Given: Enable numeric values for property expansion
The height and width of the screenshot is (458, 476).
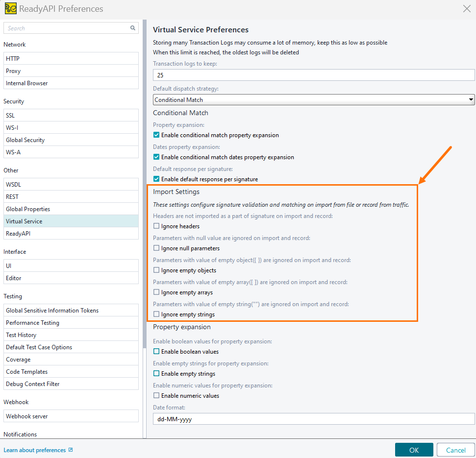Looking at the screenshot, I should [157, 395].
